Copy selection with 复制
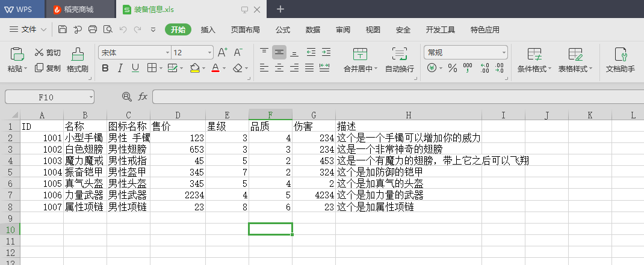 tap(48, 68)
